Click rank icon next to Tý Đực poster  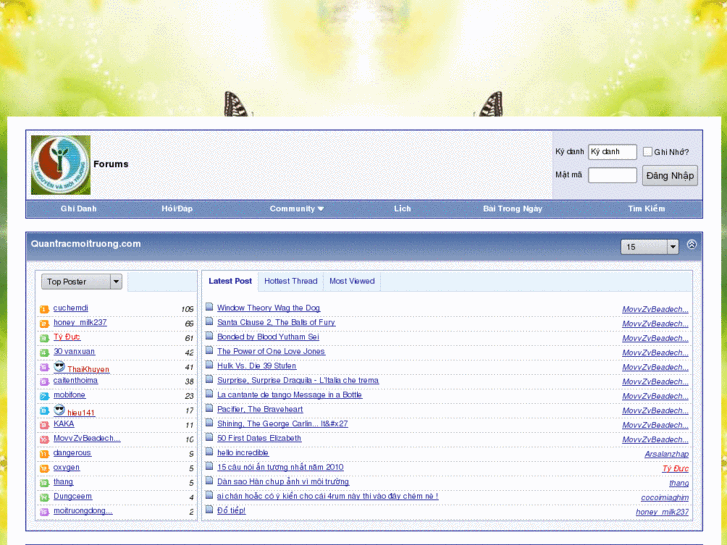(x=45, y=338)
